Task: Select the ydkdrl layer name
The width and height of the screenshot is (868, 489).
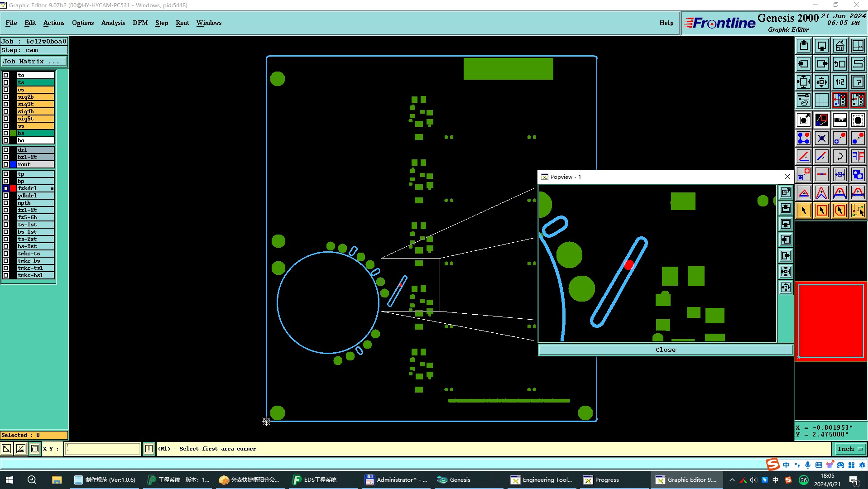Action: click(x=35, y=196)
